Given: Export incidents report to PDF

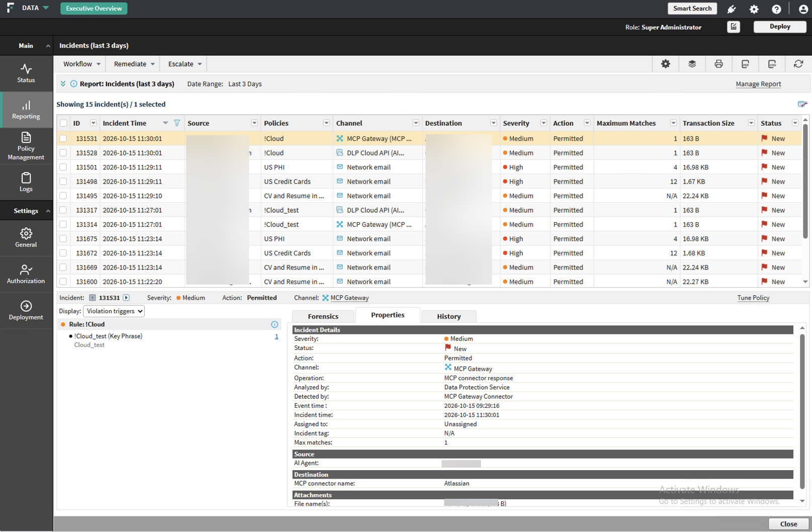Looking at the screenshot, I should tap(746, 64).
